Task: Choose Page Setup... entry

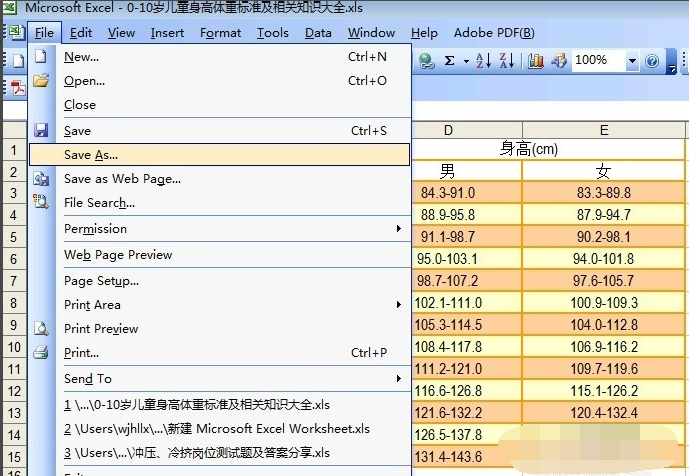Action: point(220,280)
